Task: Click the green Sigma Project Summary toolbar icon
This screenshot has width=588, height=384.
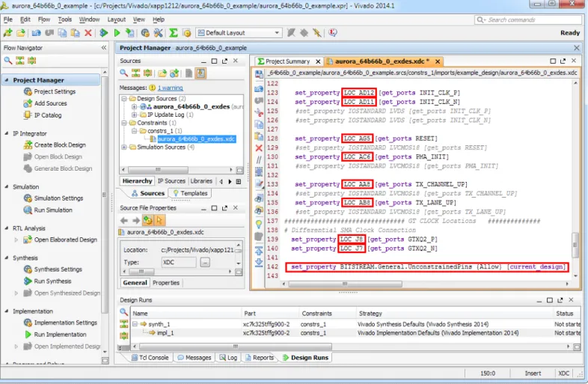Action: pyautogui.click(x=174, y=33)
